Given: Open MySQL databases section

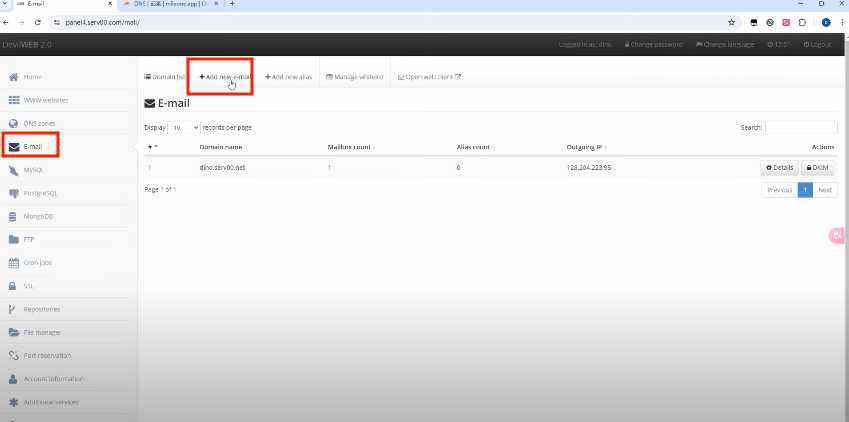Looking at the screenshot, I should (x=26, y=170).
